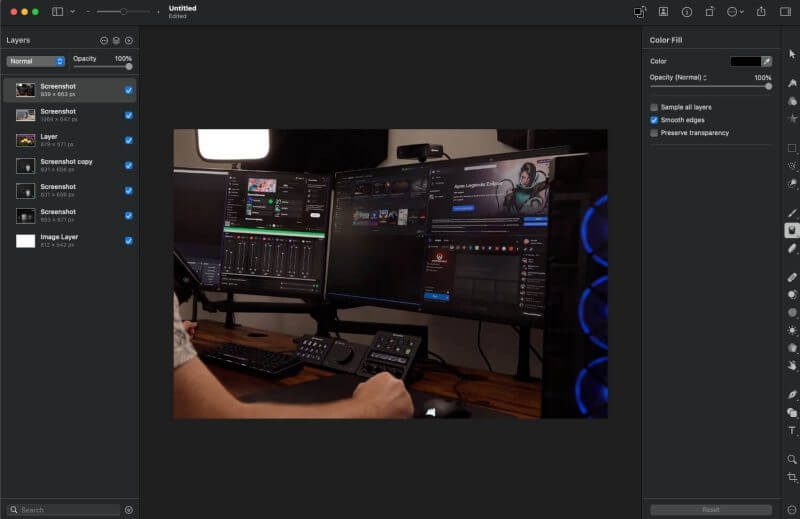Screen dimensions: 800x519
Task: Select the Rectangular Selection tool
Action: click(792, 148)
